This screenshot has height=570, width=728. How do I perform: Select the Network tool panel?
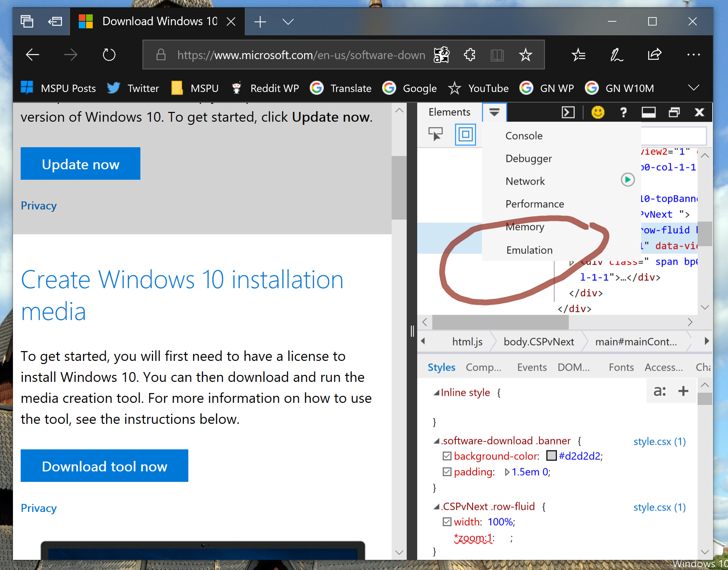point(525,181)
